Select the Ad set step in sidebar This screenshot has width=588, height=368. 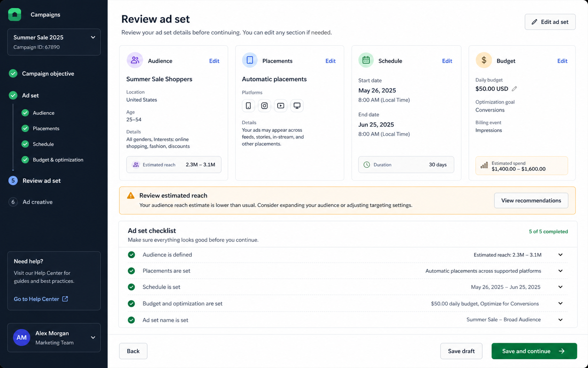[30, 95]
